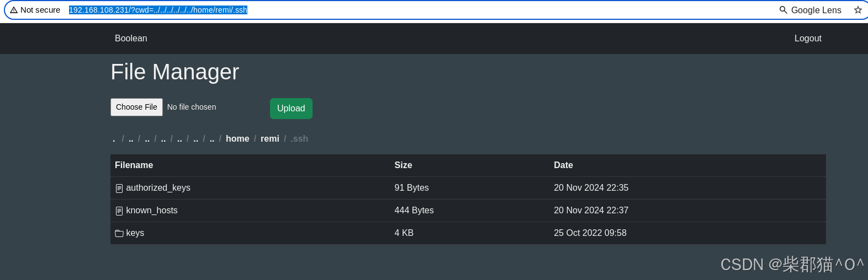Click the No file chosen label

tap(192, 107)
